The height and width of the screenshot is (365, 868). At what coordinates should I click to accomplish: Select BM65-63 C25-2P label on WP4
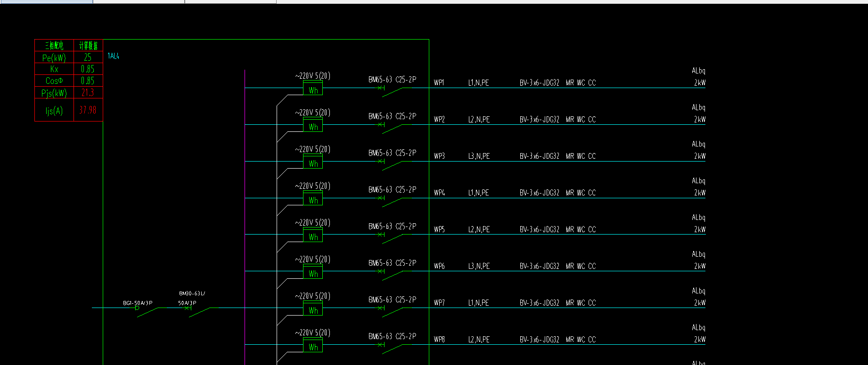point(392,189)
